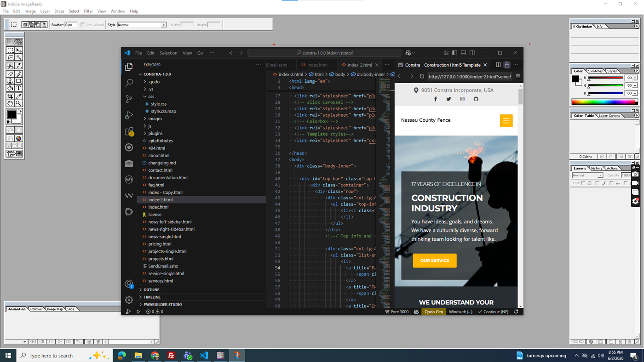
Task: Open VS Code Search view in activity bar
Action: (x=129, y=83)
